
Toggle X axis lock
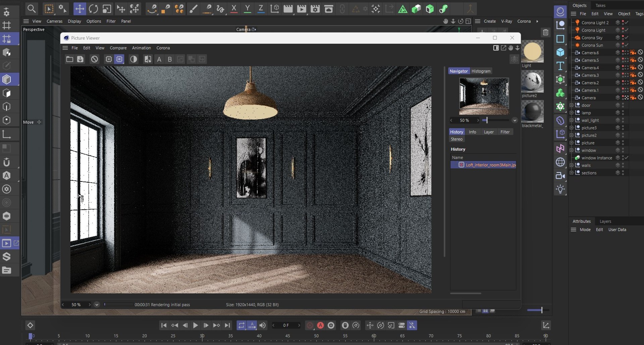pyautogui.click(x=234, y=9)
